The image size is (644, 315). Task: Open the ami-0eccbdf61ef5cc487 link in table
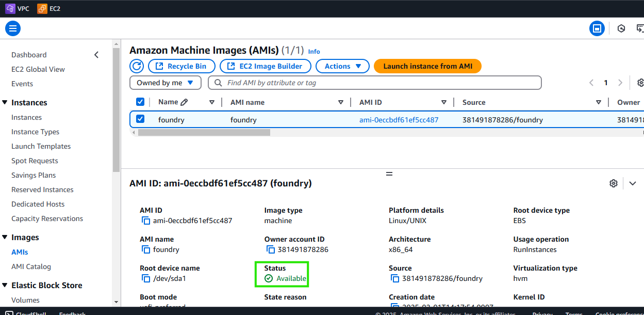399,120
